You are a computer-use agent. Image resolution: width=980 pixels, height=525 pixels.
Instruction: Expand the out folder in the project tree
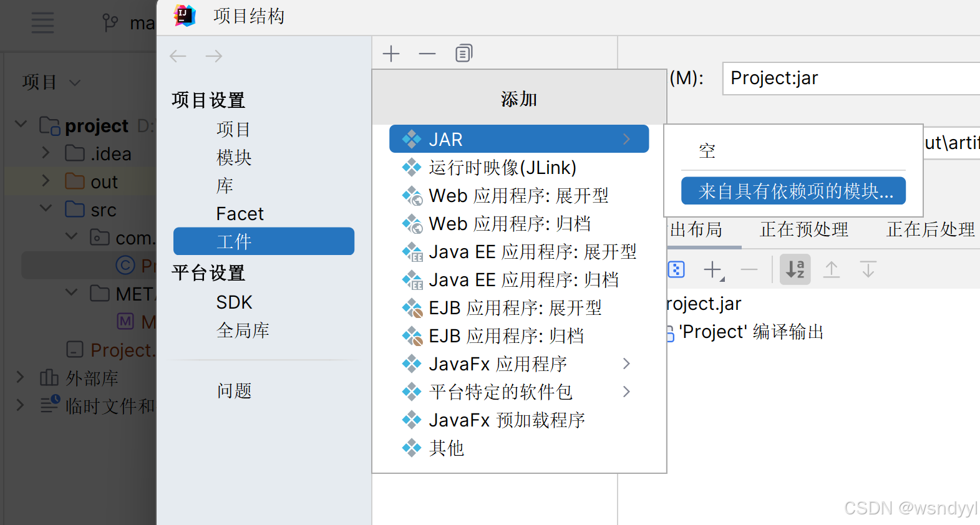(x=45, y=181)
